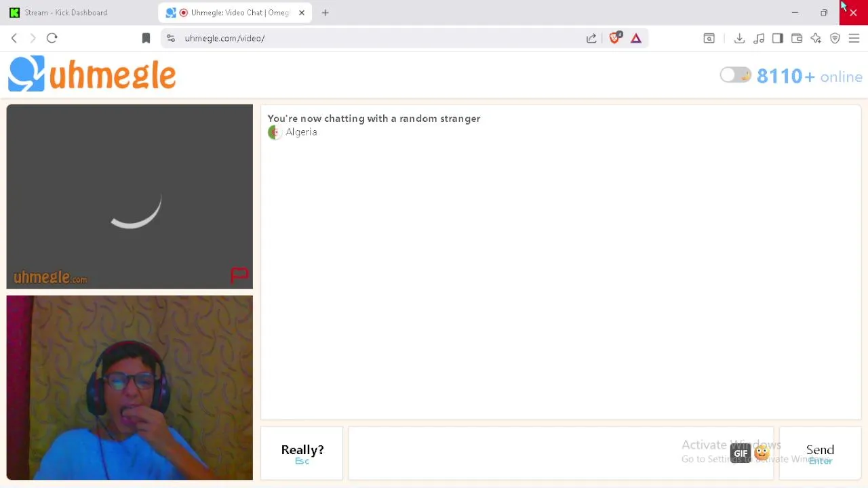Click the browser forward arrow

point(33,38)
